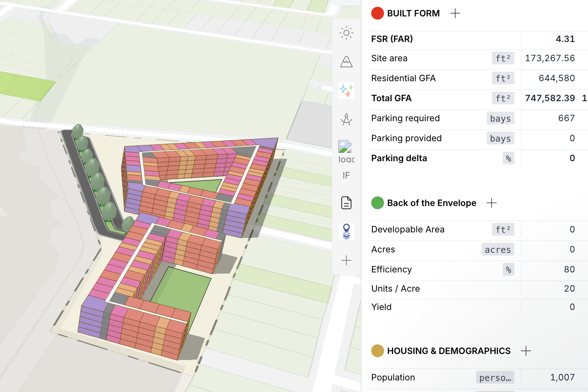Open the AI sparkles tool

pos(346,90)
